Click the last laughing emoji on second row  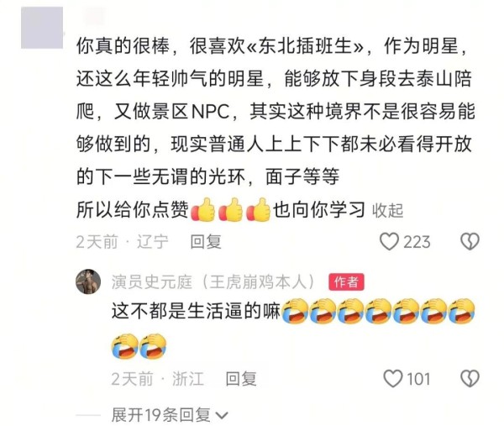[154, 346]
